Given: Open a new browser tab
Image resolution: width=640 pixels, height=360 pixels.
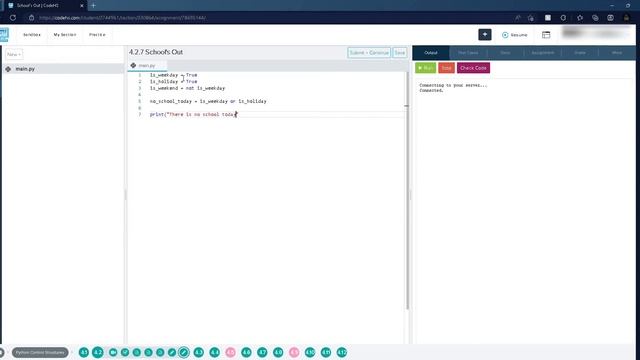Looking at the screenshot, I should pos(93,6).
